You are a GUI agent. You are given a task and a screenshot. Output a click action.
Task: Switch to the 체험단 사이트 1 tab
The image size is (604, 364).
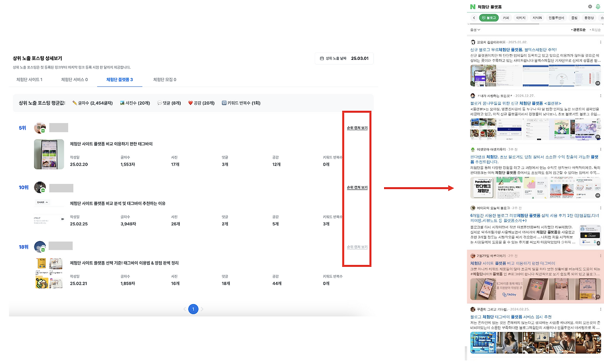pyautogui.click(x=29, y=80)
